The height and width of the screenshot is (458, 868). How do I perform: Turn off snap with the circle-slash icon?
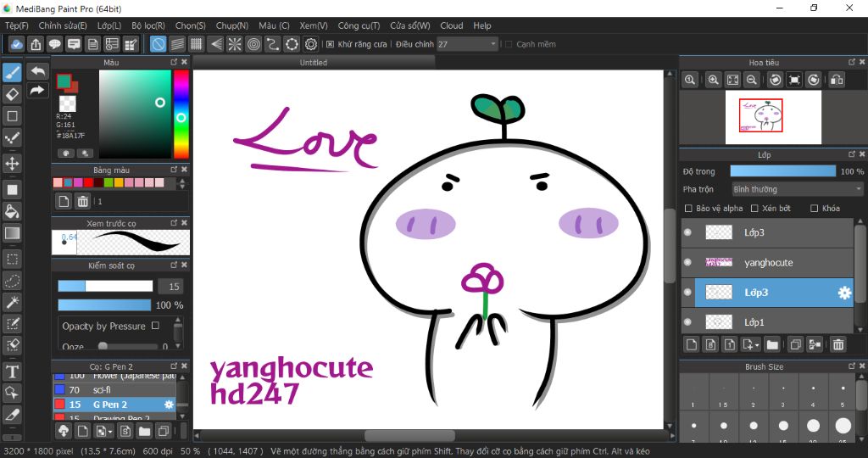click(x=159, y=44)
